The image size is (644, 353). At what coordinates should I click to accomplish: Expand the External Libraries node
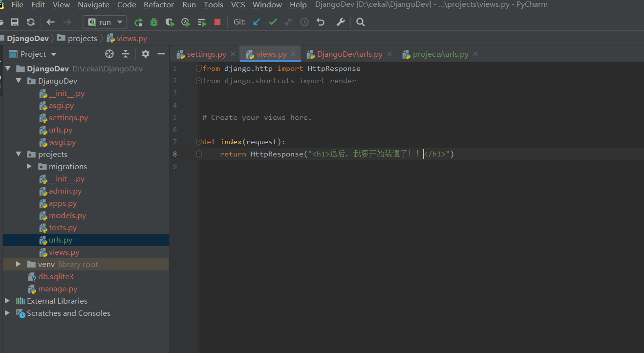click(x=7, y=301)
